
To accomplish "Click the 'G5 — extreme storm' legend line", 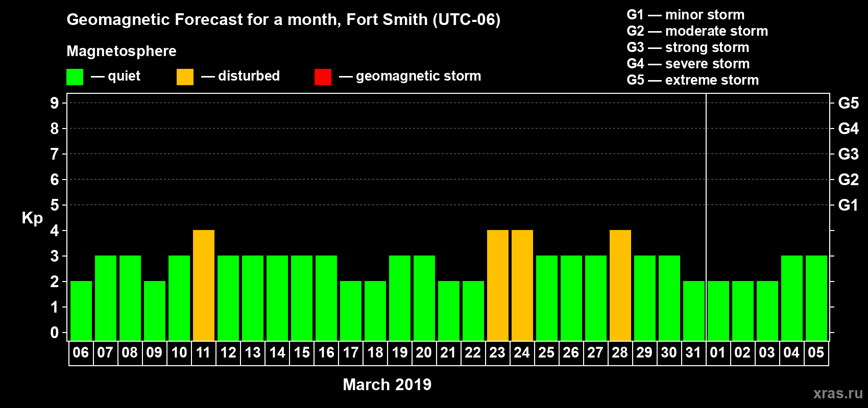I will (692, 80).
